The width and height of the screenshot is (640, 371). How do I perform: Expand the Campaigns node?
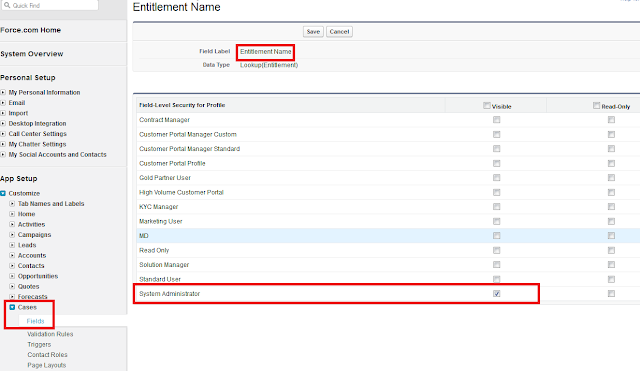click(12, 235)
